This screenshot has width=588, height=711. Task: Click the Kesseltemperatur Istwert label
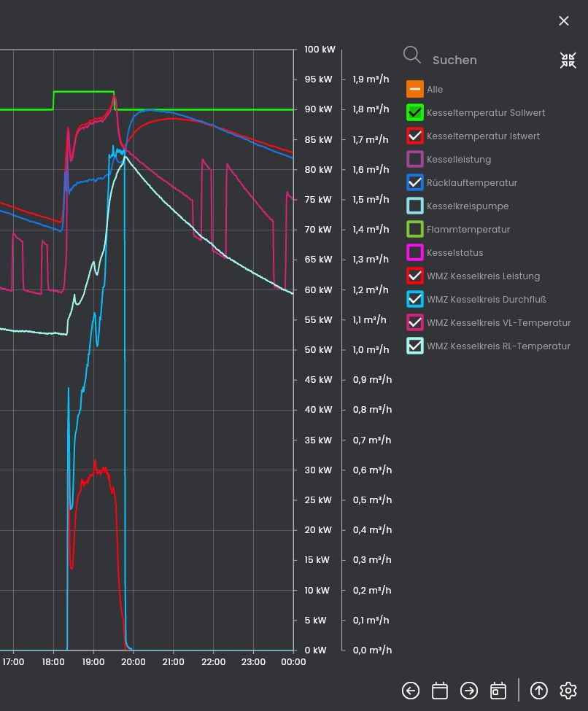[483, 136]
